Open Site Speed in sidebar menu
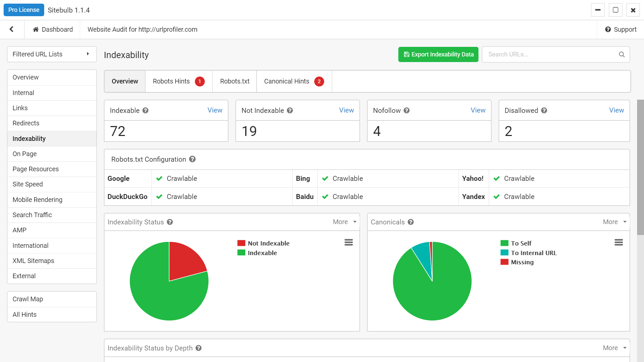This screenshot has height=362, width=644. pyautogui.click(x=28, y=184)
